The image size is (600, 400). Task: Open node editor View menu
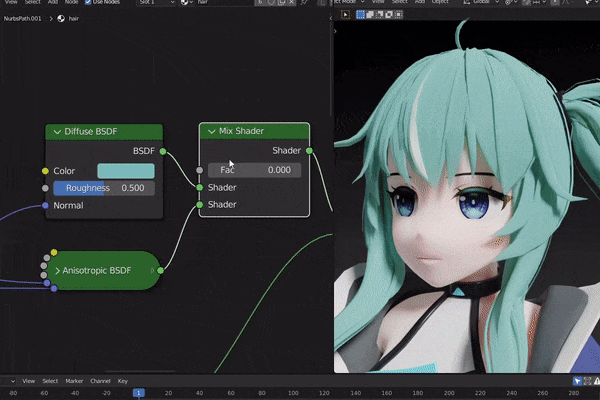coord(11,2)
